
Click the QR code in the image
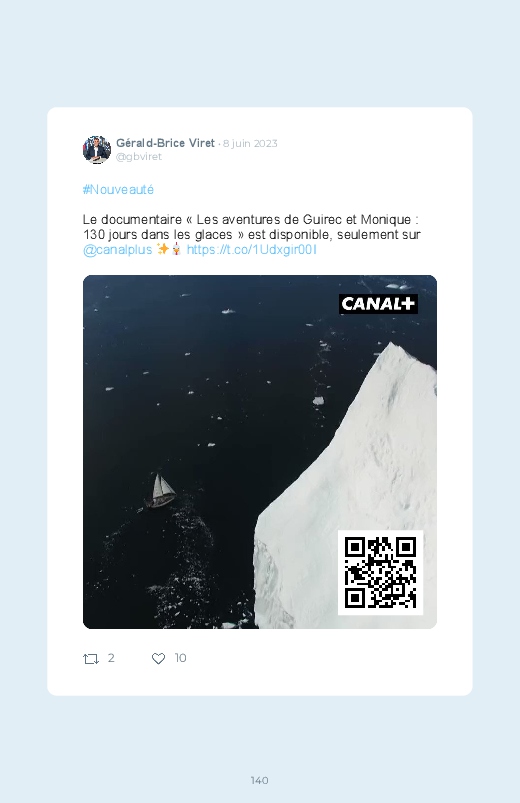[x=380, y=572]
